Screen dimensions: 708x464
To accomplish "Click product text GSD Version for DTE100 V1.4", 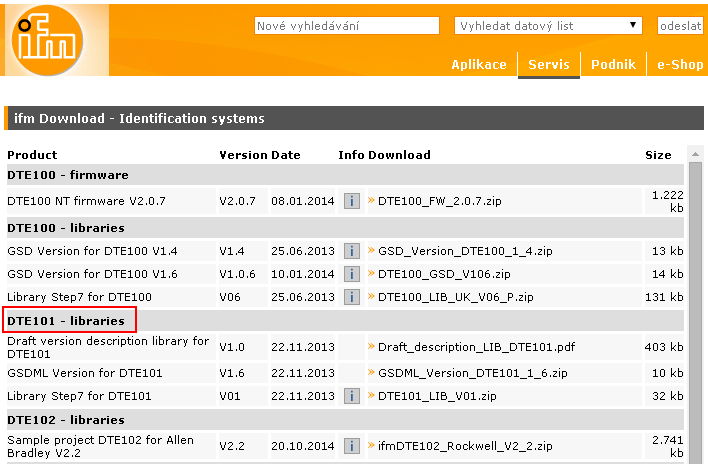I will click(x=92, y=251).
